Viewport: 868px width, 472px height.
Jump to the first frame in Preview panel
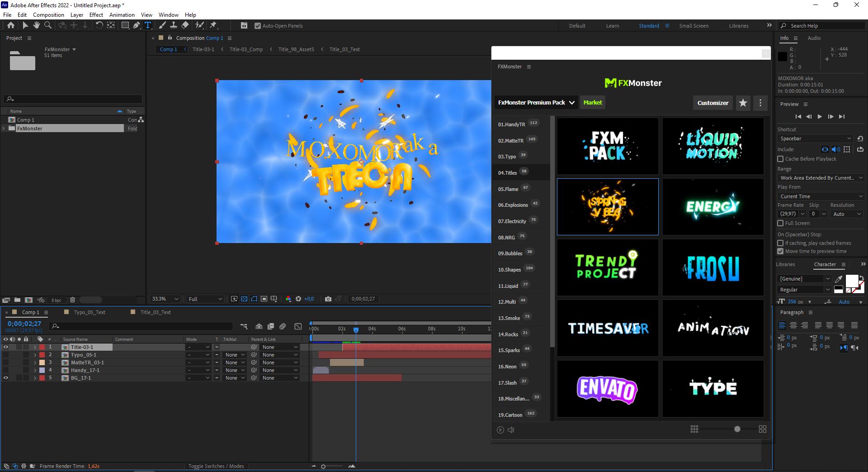tap(798, 116)
